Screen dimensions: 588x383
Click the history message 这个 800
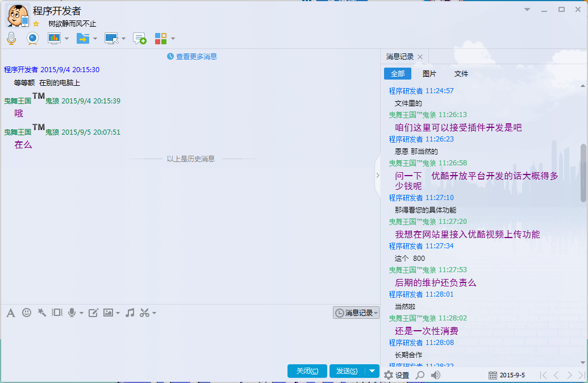pos(410,259)
